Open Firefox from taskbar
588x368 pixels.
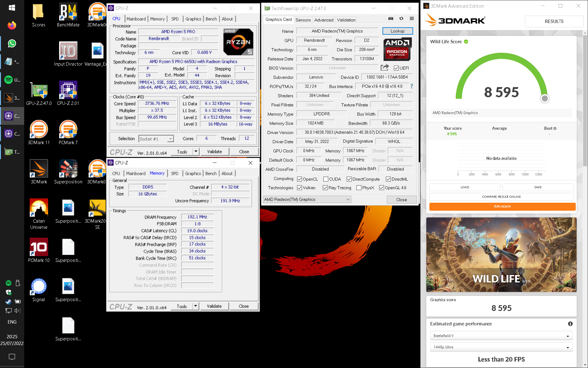(x=12, y=25)
